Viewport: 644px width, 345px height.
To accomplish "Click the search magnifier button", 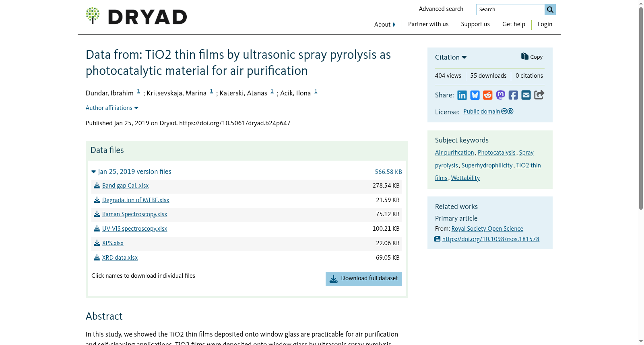I will (550, 10).
